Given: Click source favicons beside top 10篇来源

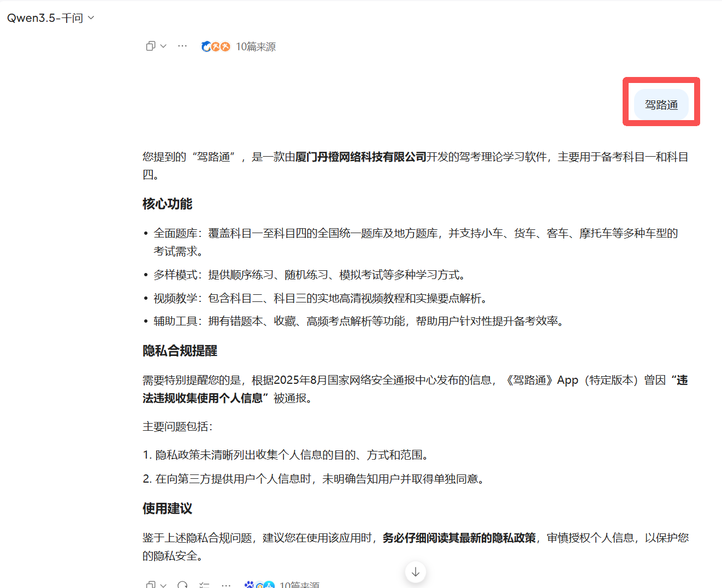Looking at the screenshot, I should [x=215, y=47].
